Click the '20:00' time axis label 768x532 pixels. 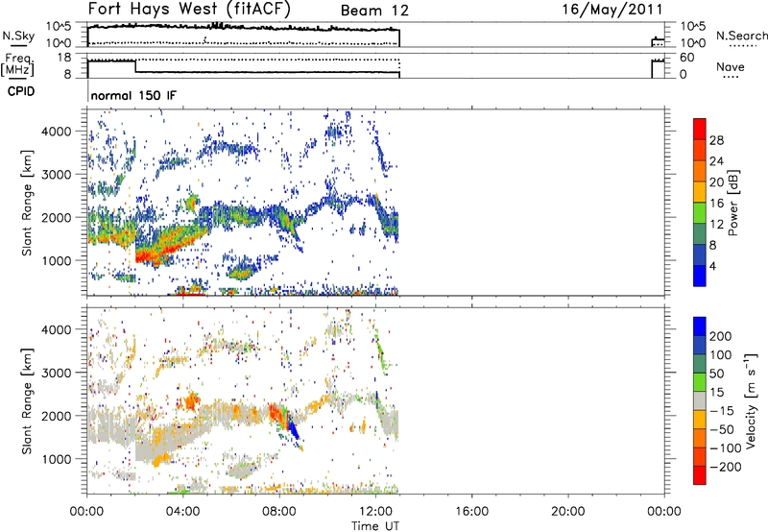[x=568, y=512]
